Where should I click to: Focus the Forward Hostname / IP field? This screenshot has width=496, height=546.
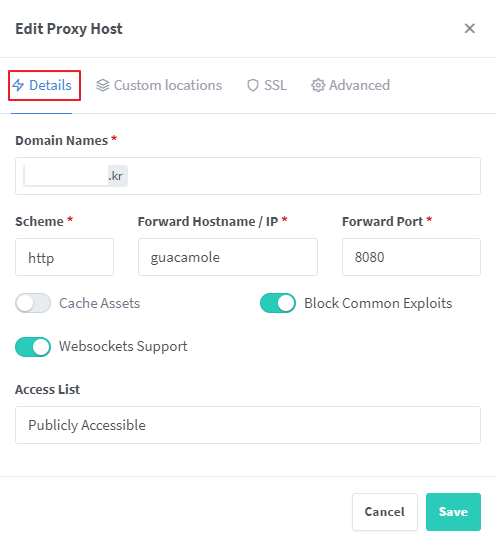click(228, 257)
